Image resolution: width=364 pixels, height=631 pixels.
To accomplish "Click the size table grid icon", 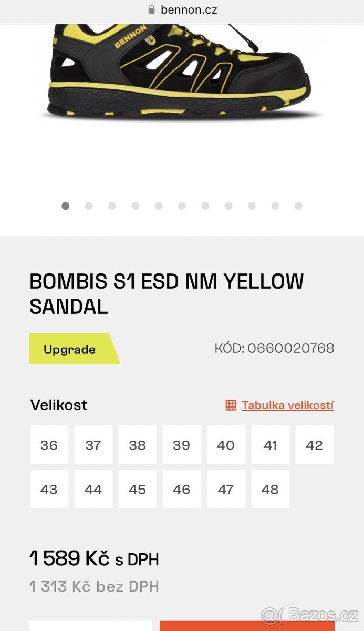I will 231,405.
